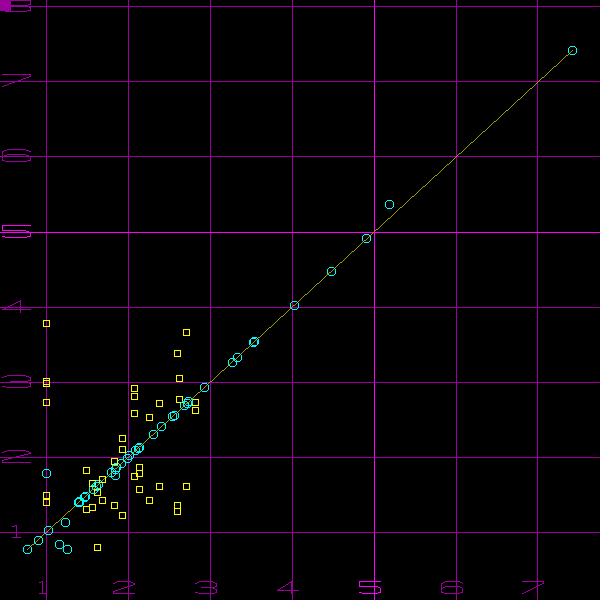Viewport: 600px width, 600px height.
Task: Click the lowest yellow square near the x-axis
Action: click(x=97, y=547)
